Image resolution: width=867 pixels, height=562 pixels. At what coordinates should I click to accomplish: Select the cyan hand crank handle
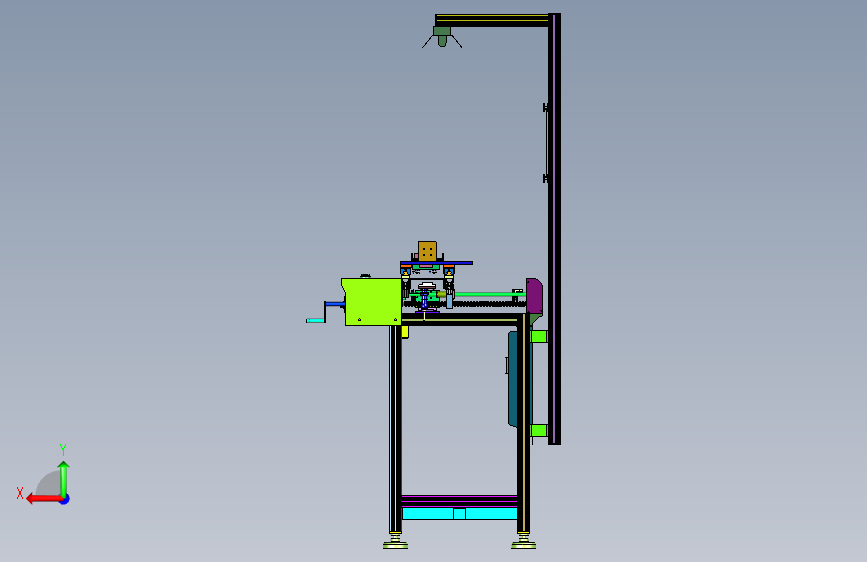click(x=316, y=320)
